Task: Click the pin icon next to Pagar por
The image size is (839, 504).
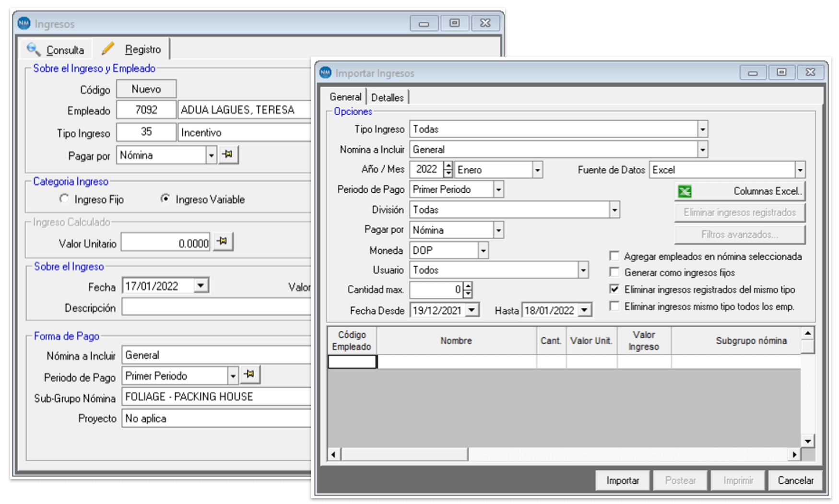Action: (228, 154)
